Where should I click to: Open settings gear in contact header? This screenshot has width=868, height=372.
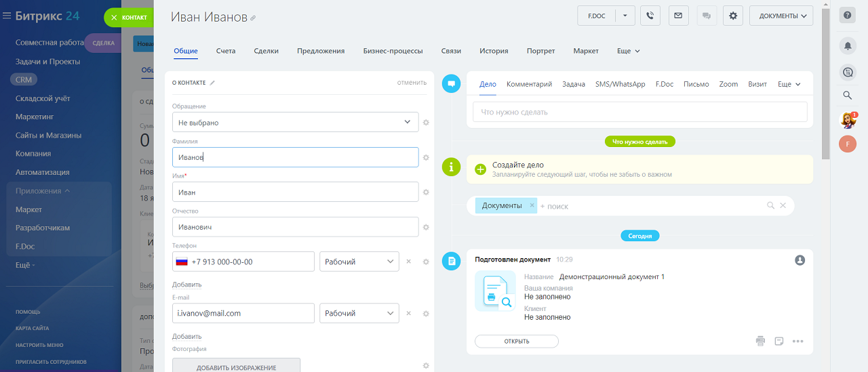733,16
